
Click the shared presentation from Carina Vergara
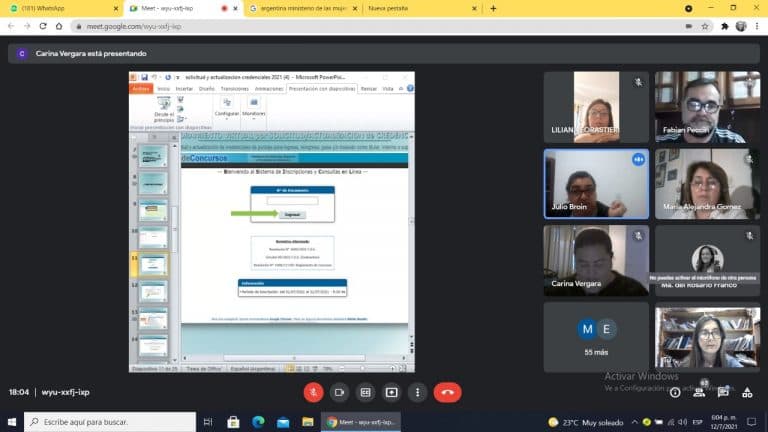coord(272,222)
